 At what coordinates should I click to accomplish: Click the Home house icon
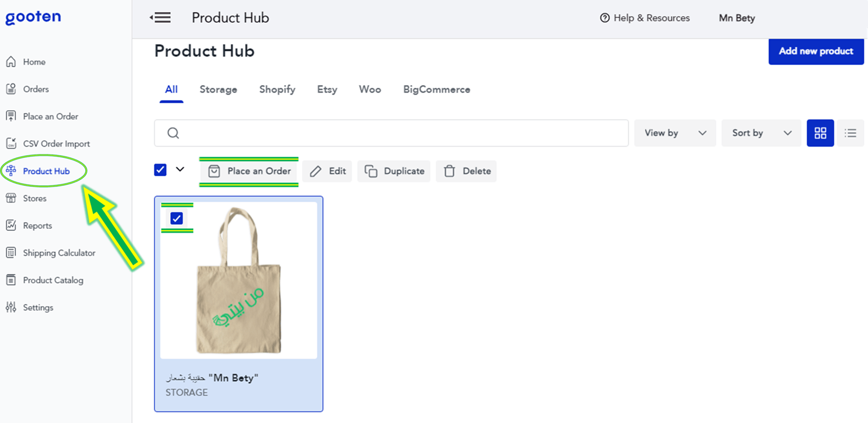click(x=11, y=62)
